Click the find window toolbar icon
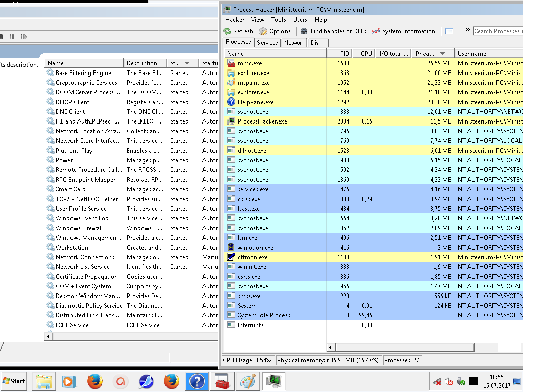This screenshot has width=545, height=392. coord(449,31)
